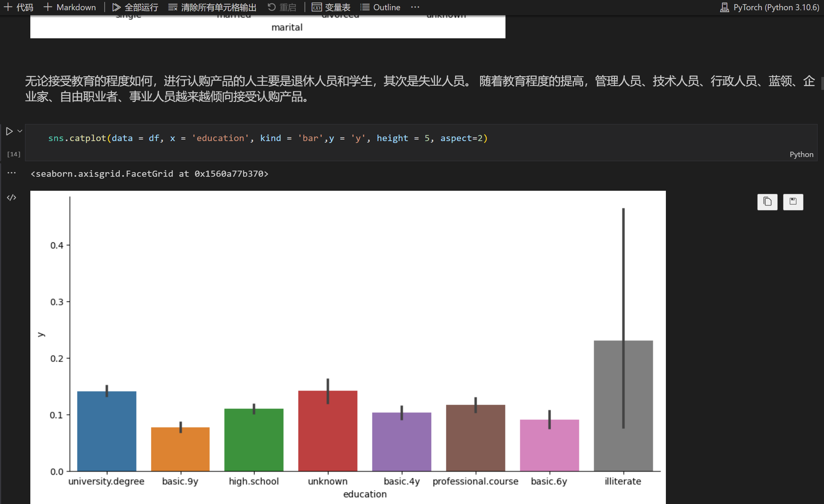This screenshot has width=824, height=504.
Task: Click the execution count [14] label
Action: click(x=14, y=154)
